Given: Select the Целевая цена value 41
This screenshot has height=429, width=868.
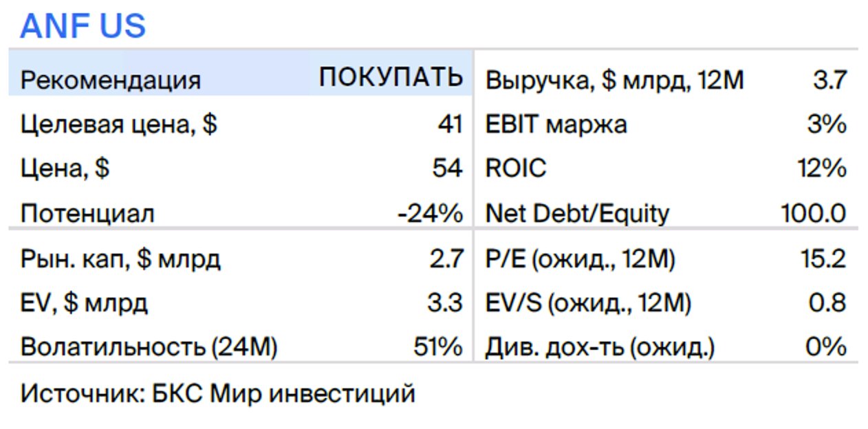Looking at the screenshot, I should [450, 124].
